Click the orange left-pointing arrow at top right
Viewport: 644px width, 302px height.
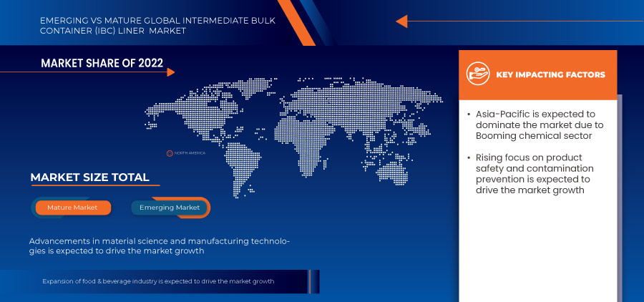pos(401,21)
